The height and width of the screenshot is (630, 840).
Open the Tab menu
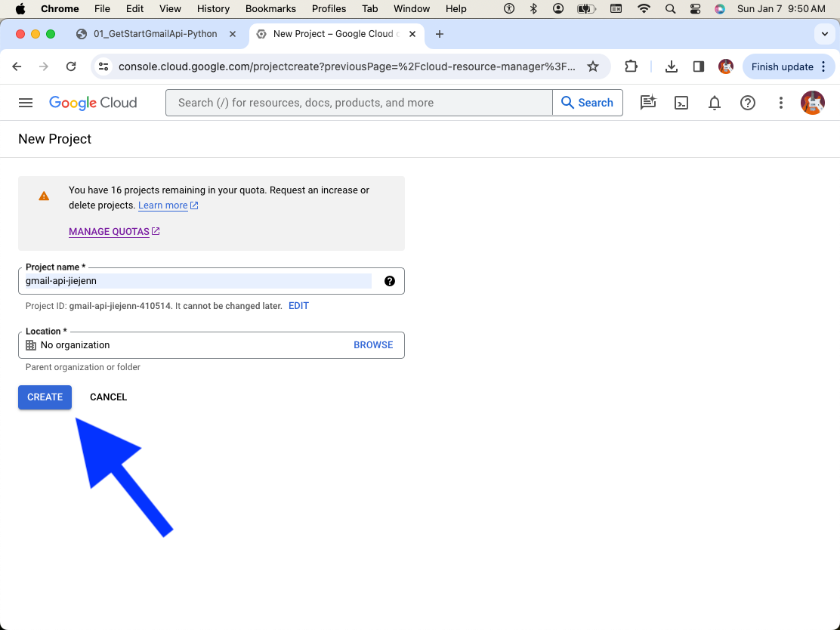pos(369,8)
